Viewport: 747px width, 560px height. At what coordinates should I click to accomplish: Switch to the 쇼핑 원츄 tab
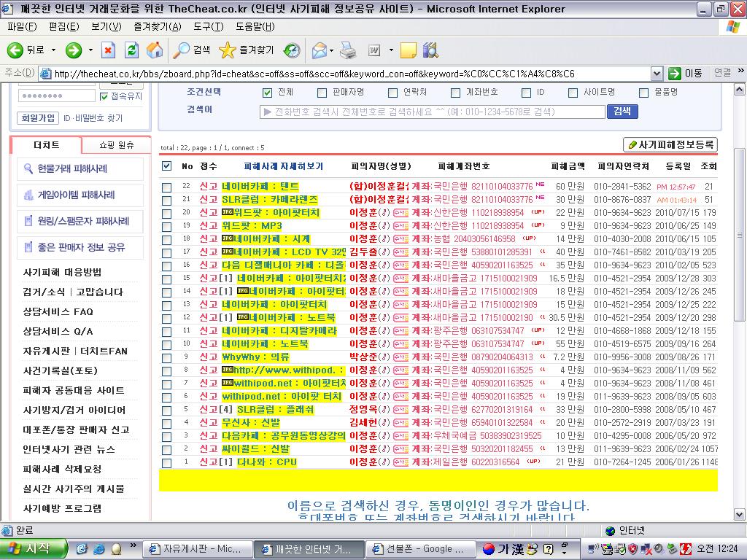(117, 145)
